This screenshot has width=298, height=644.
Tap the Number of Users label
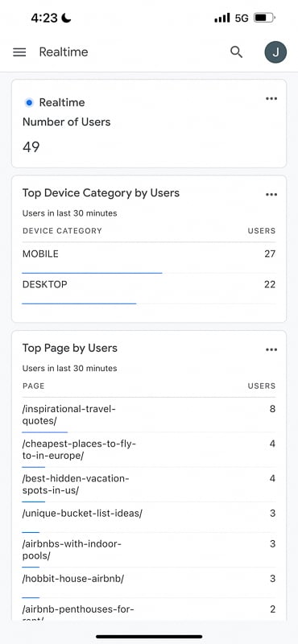pos(66,122)
